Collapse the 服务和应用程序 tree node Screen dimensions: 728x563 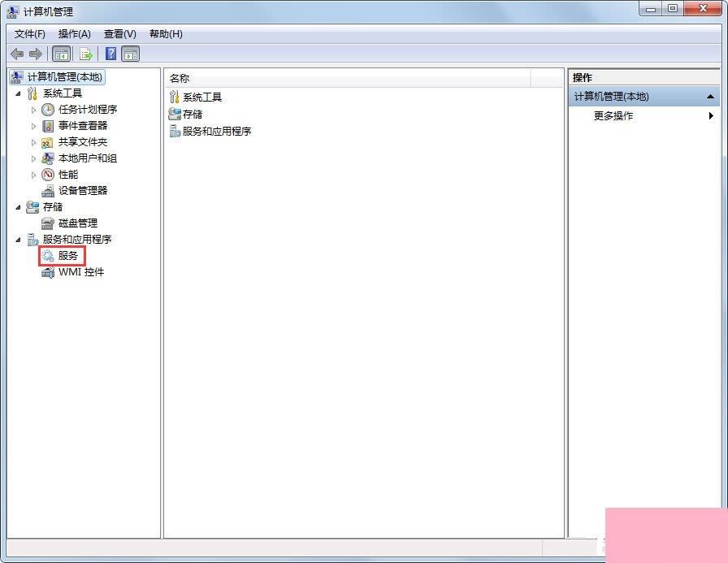coord(18,240)
